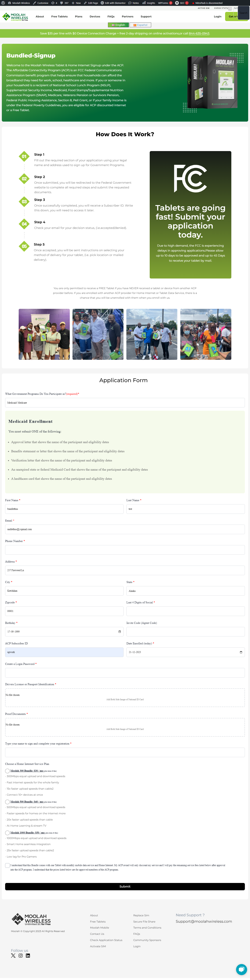This screenshot has width=250, height=980.
Task: Click the WordPress logo in the admin bar
Action: 3,3
